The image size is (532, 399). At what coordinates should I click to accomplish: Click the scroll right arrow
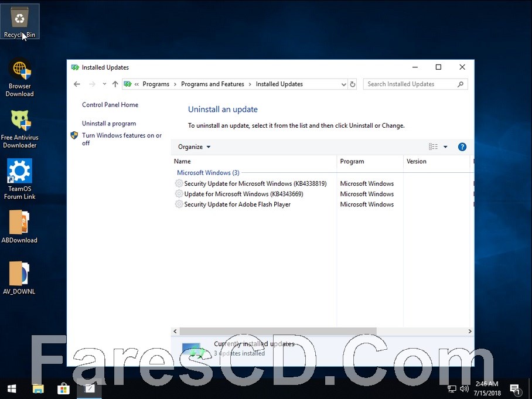(x=470, y=331)
